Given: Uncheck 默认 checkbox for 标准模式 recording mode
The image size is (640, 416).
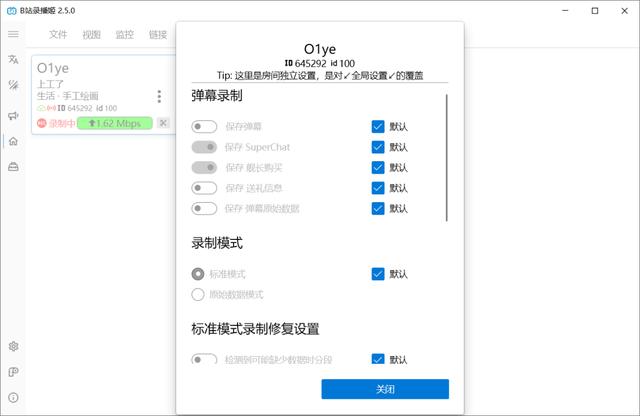Looking at the screenshot, I should 378,274.
